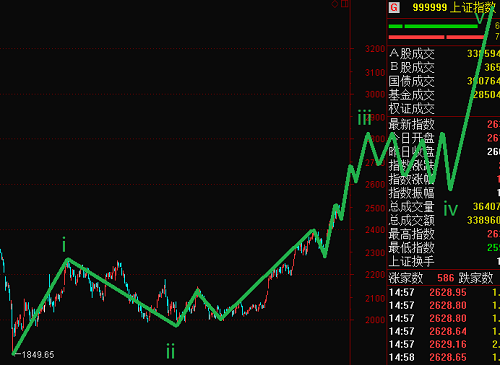Click the 2100 price axis label
Image resolution: width=500 pixels, height=365 pixels.
(375, 299)
